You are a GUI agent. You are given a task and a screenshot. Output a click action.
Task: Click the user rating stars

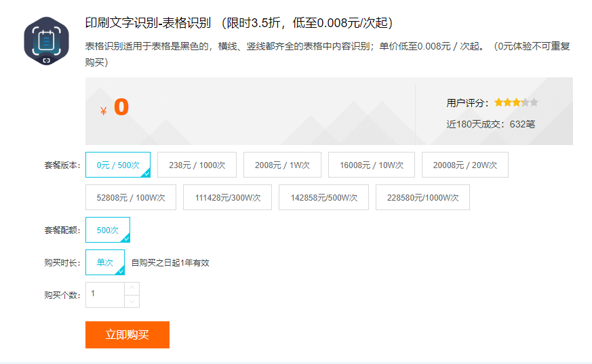click(x=516, y=102)
